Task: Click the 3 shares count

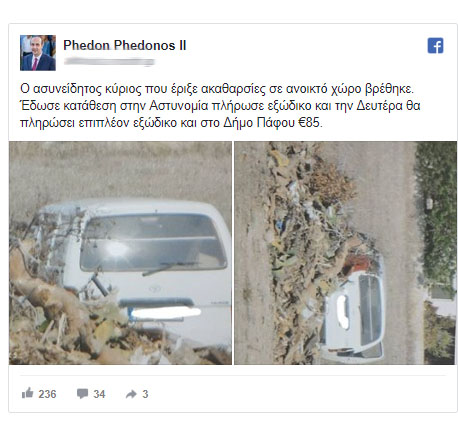Action: 145,394
